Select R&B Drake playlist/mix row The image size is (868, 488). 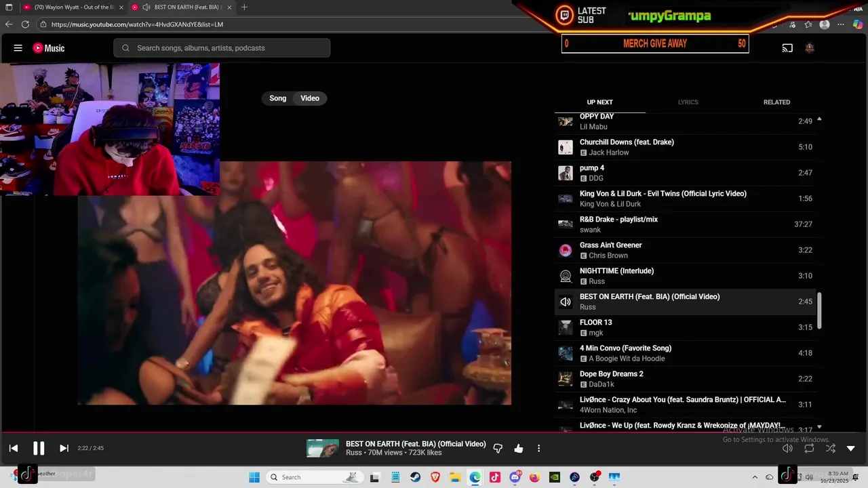685,224
